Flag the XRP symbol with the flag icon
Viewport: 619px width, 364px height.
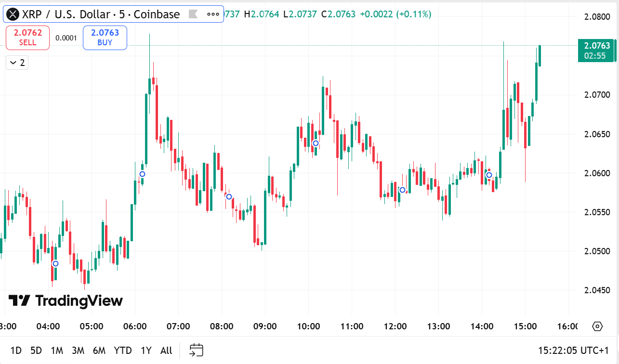193,14
